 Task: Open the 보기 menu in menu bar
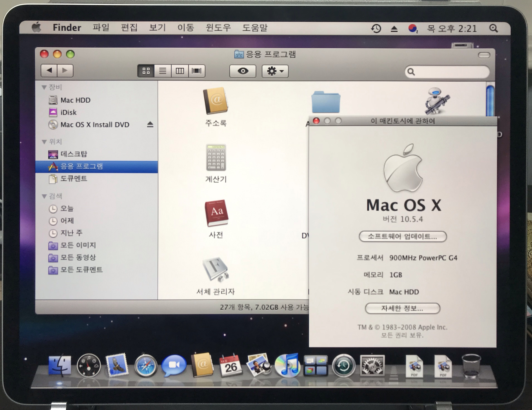pyautogui.click(x=157, y=27)
